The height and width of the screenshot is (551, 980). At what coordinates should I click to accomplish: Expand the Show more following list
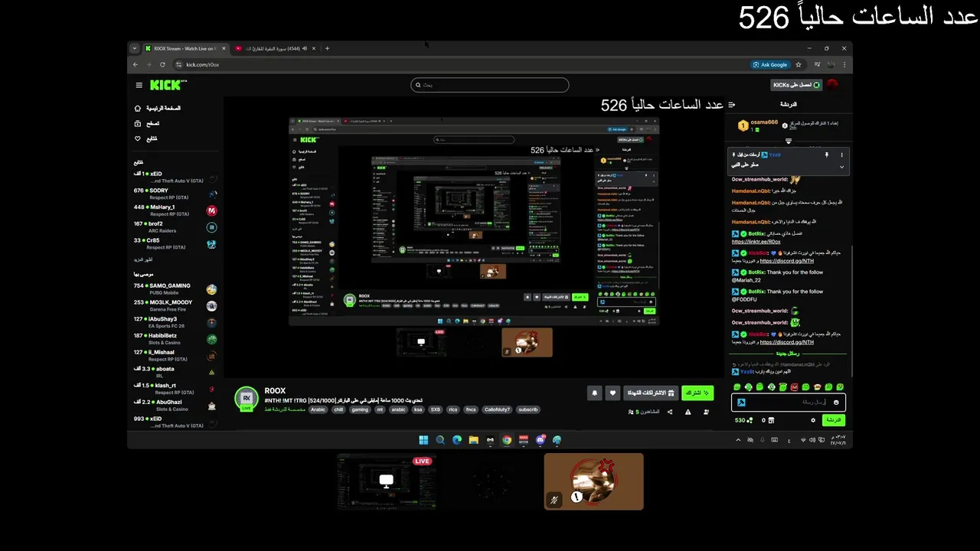point(143,259)
